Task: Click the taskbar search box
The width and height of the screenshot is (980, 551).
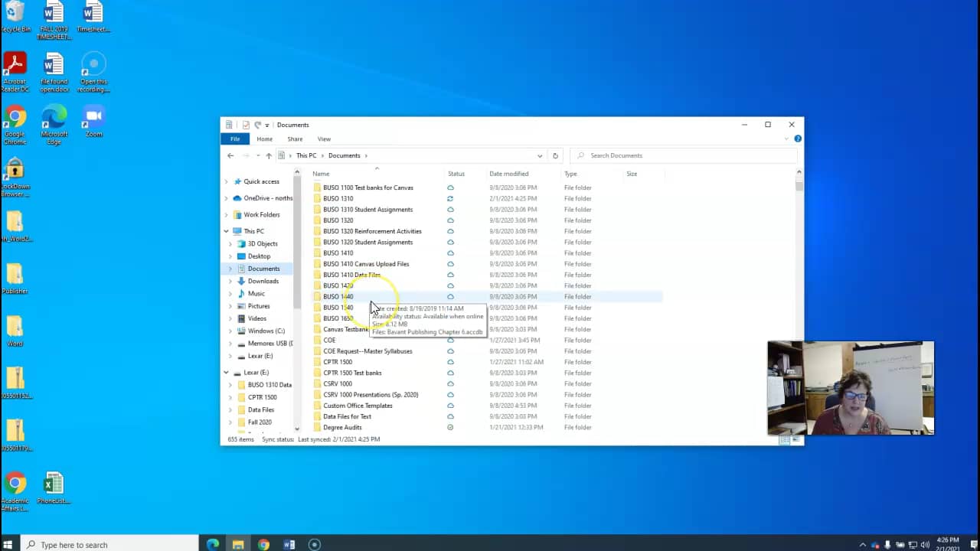Action: click(111, 544)
